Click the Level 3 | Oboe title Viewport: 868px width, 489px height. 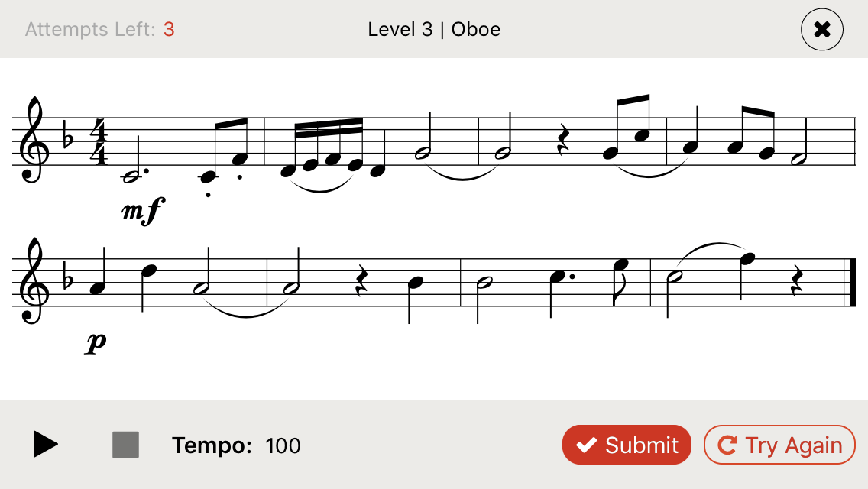433,30
